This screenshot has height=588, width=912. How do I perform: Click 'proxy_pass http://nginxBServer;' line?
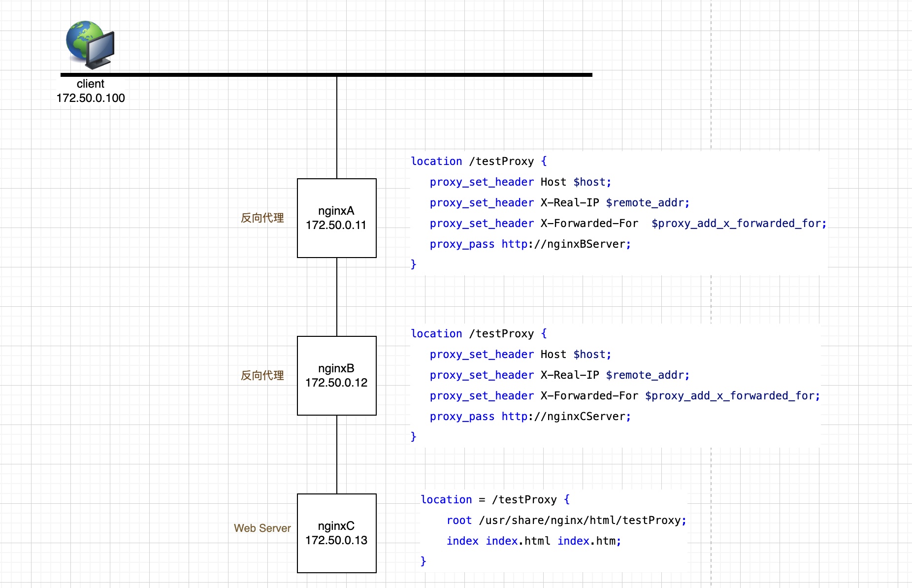(530, 244)
